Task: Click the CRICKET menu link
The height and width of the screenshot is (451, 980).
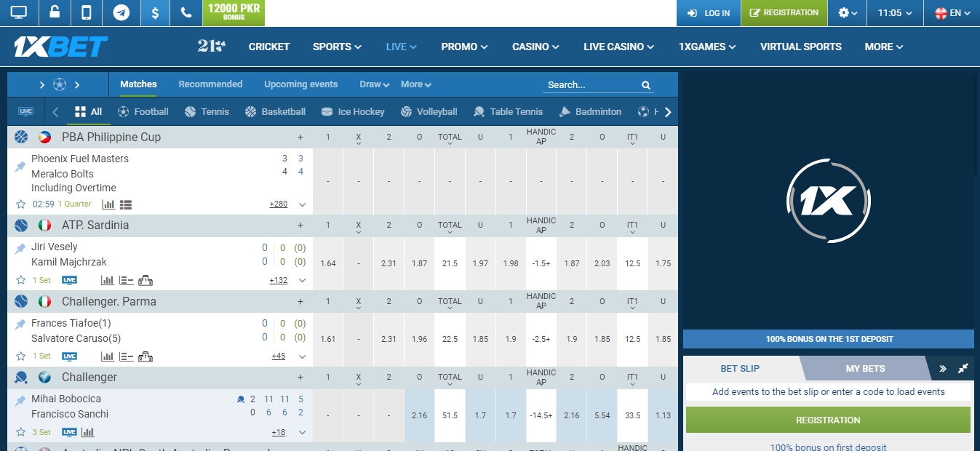Action: (x=269, y=47)
